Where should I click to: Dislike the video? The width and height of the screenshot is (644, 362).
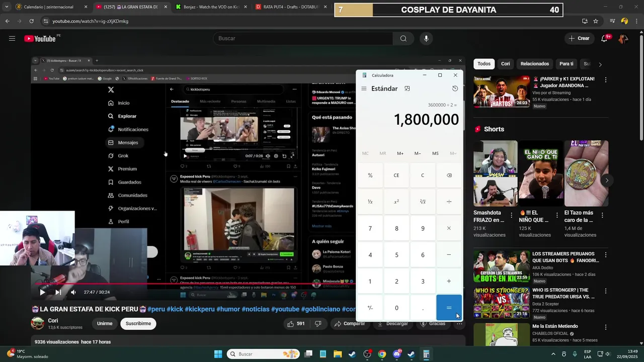click(x=318, y=324)
